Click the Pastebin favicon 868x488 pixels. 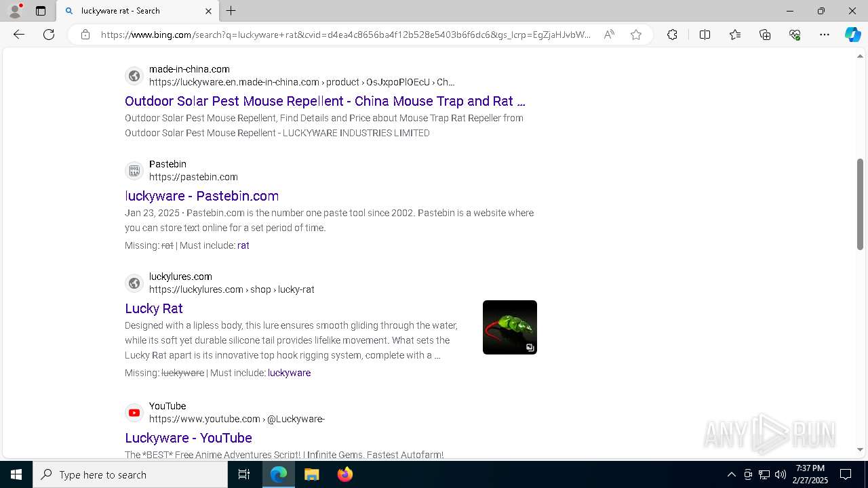coord(134,171)
